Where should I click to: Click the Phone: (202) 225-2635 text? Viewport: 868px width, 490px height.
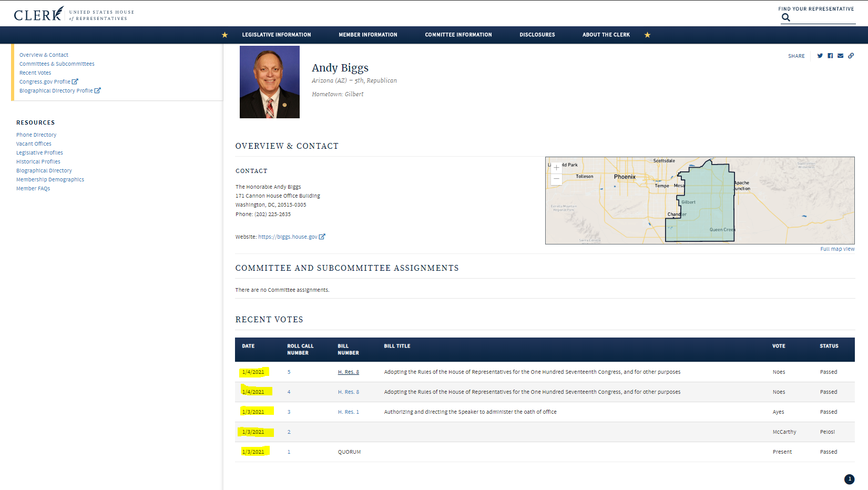[x=263, y=214]
